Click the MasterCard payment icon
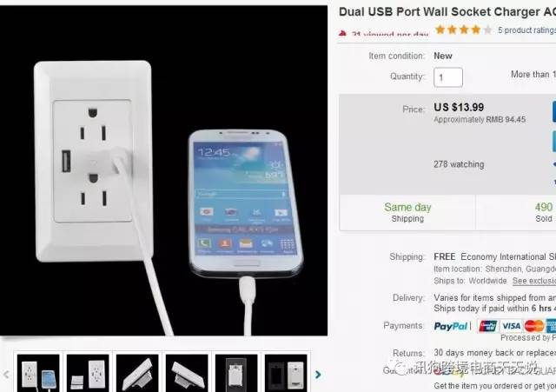 coord(534,326)
